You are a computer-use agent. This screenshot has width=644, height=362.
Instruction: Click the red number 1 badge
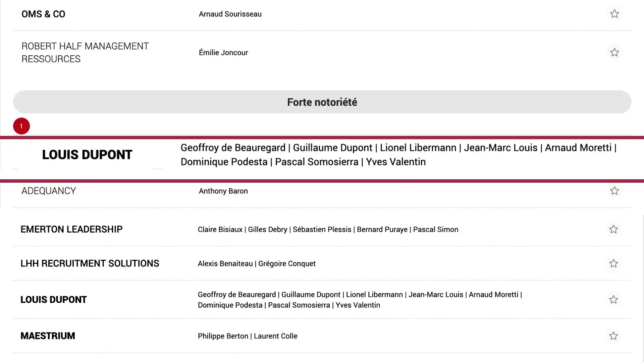click(21, 126)
